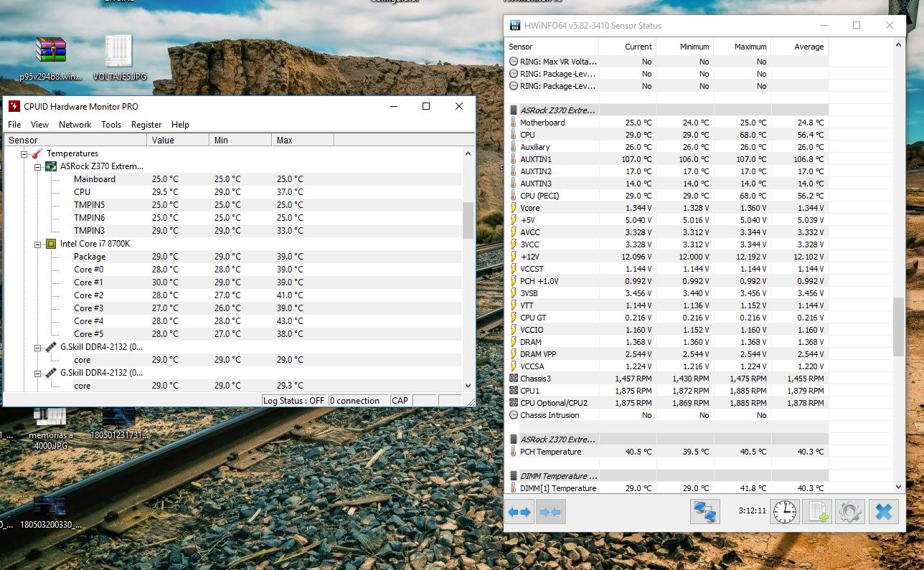Open the Network menu in HWMonitor
This screenshot has height=570, width=924.
pyautogui.click(x=75, y=125)
